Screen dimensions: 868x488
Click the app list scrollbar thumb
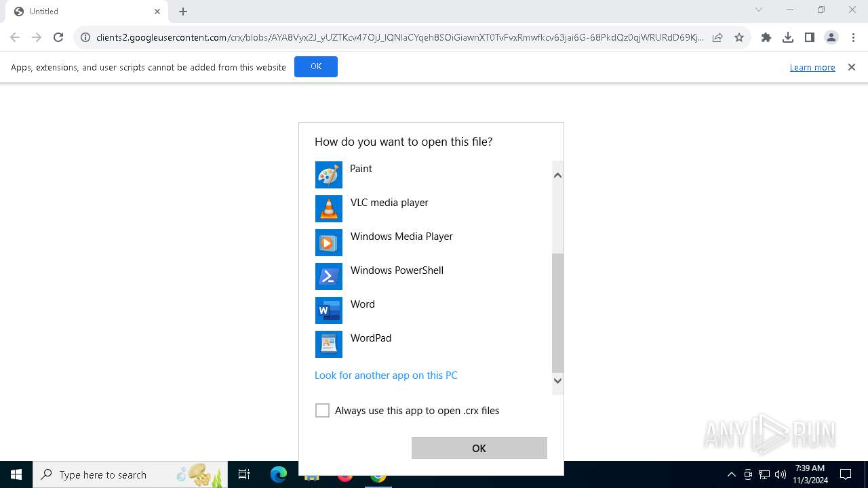coord(557,313)
